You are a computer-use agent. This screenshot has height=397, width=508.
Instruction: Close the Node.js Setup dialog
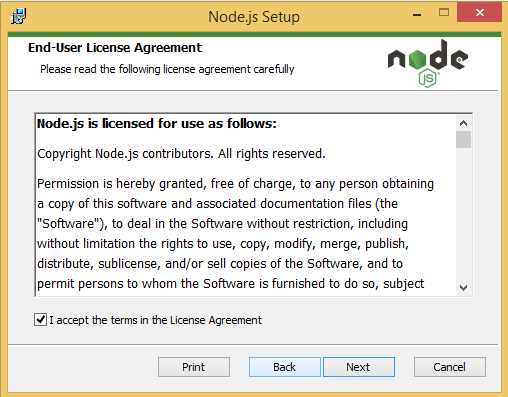(479, 13)
